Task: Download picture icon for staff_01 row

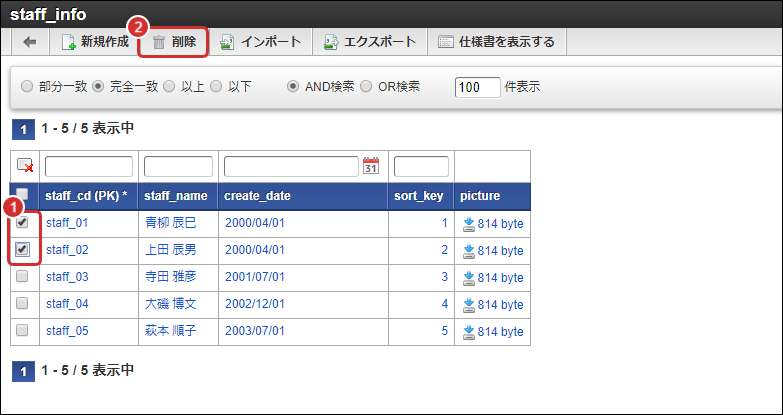Action: click(468, 223)
